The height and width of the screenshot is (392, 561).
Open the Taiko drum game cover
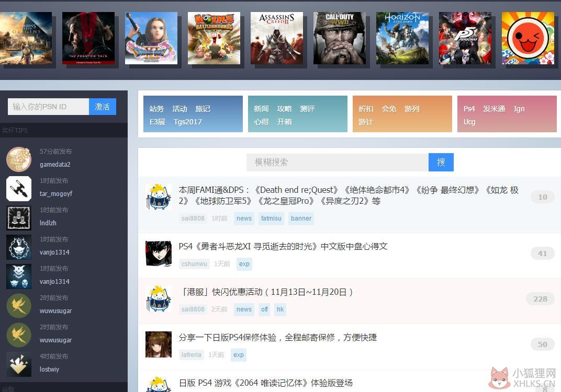tap(528, 38)
